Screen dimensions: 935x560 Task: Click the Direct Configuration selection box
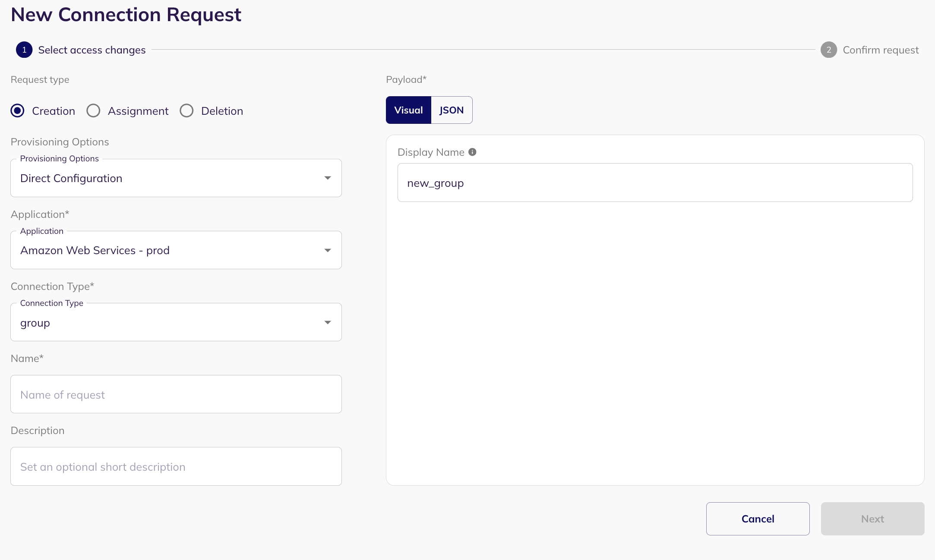[164, 178]
